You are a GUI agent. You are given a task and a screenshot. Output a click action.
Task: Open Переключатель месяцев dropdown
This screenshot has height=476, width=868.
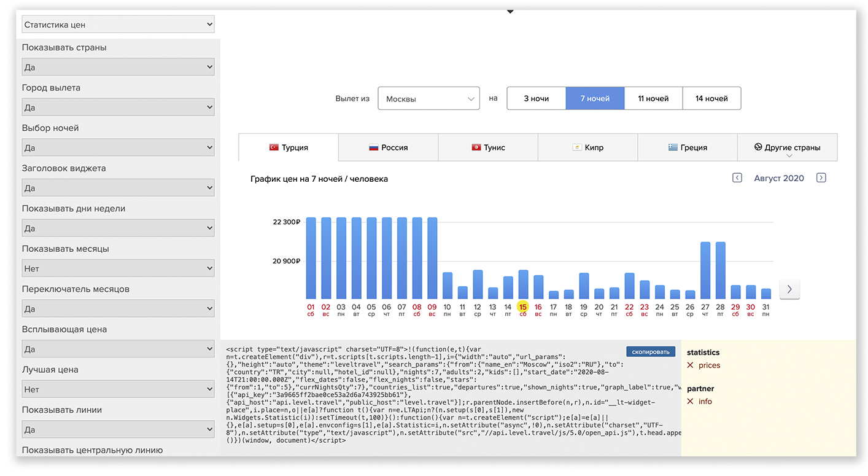(118, 309)
